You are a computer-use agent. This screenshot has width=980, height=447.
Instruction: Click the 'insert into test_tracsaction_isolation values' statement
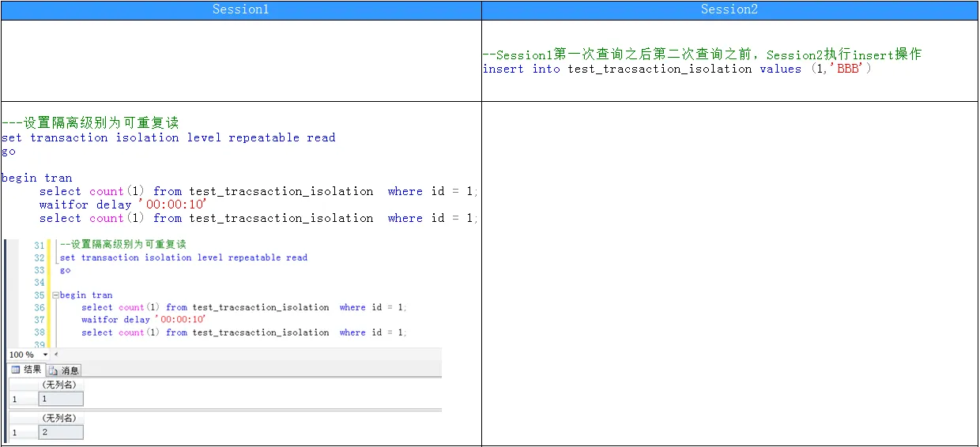(x=677, y=69)
